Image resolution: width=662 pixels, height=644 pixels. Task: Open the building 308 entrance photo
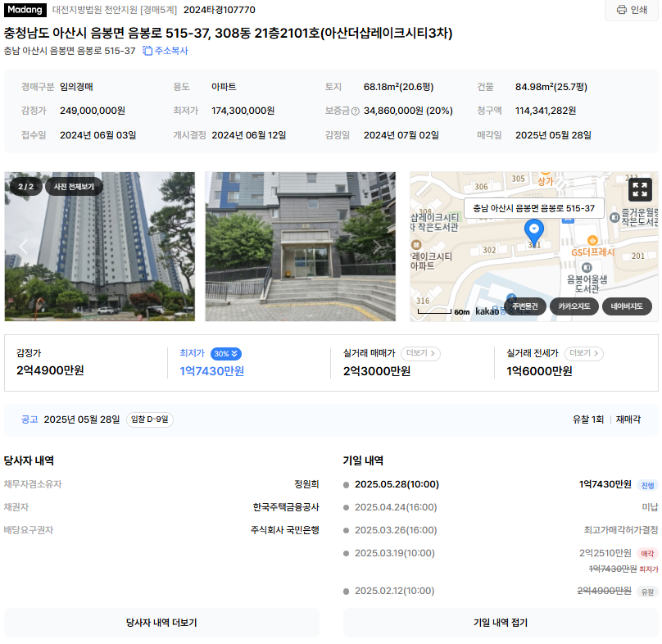coord(300,246)
